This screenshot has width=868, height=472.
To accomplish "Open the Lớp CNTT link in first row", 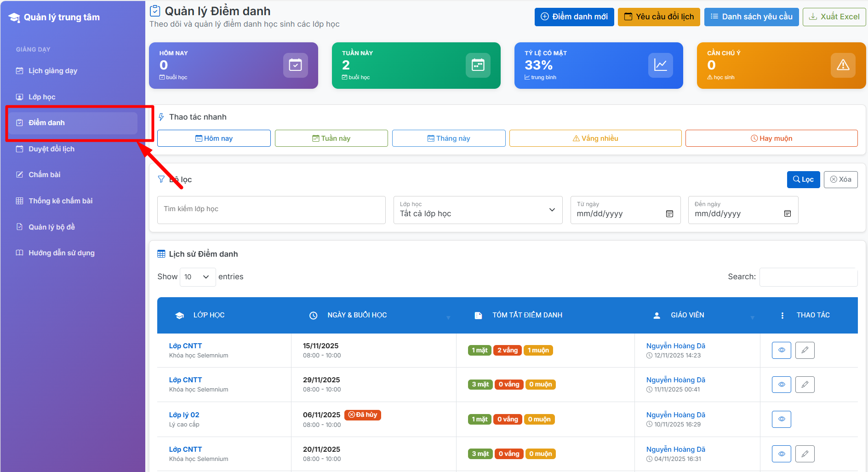I will pyautogui.click(x=185, y=346).
